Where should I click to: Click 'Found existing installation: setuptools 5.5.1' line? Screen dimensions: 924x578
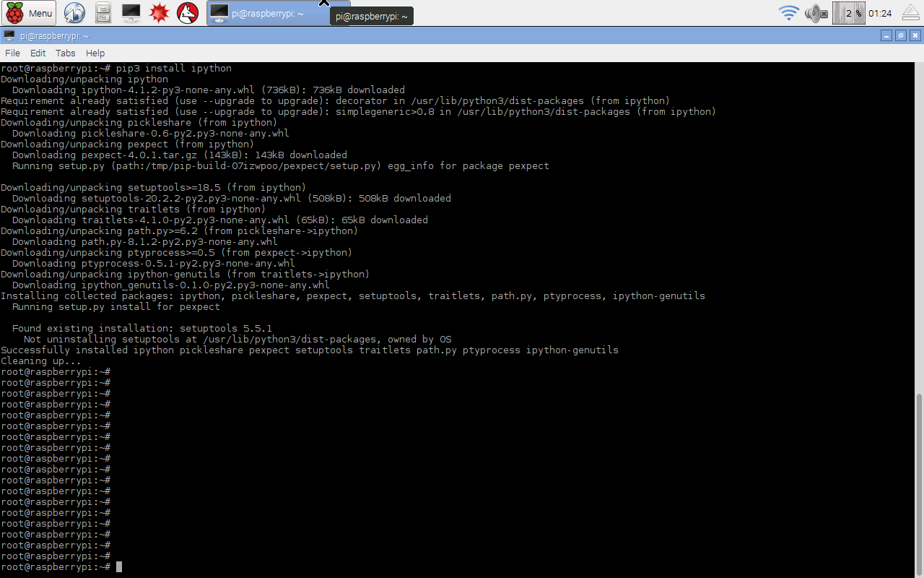(142, 329)
